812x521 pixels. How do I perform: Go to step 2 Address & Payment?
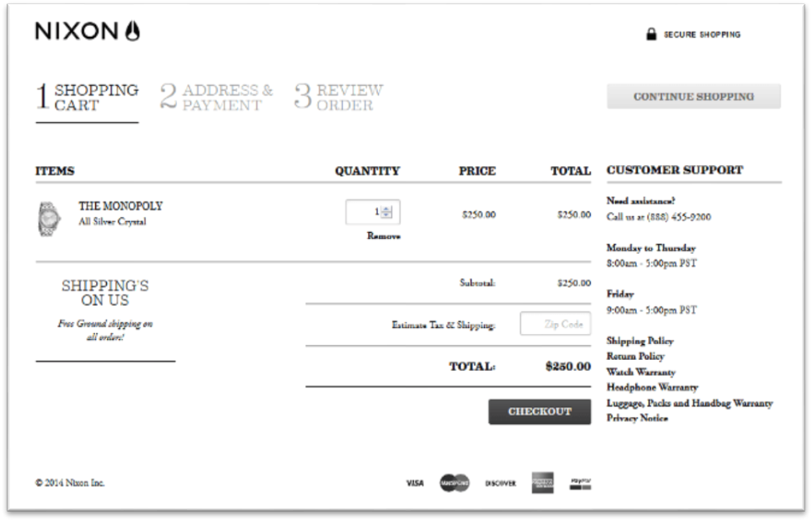click(216, 98)
